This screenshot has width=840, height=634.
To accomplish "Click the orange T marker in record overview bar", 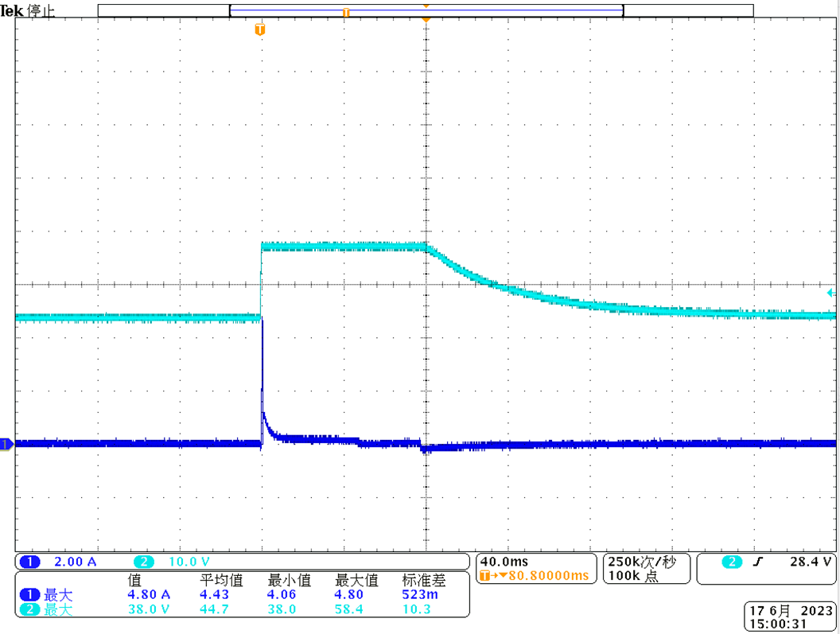I will pos(345,12).
